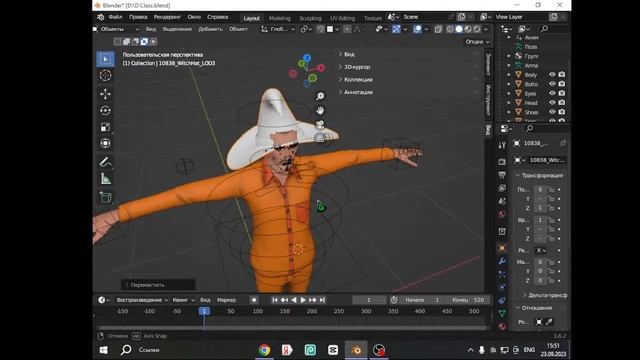Open the Edit menu

138,17
